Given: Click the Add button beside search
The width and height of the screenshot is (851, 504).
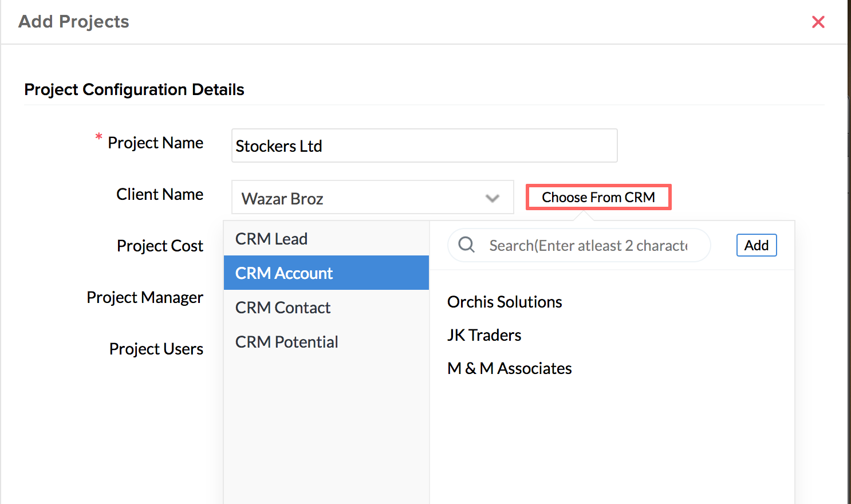Looking at the screenshot, I should (756, 245).
